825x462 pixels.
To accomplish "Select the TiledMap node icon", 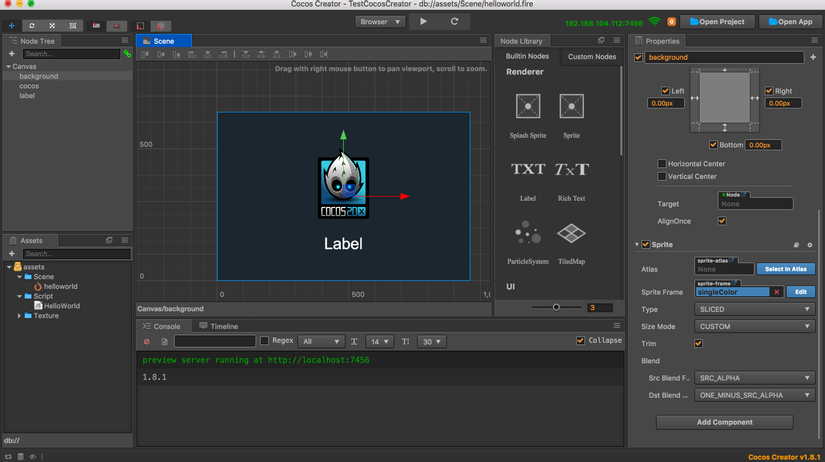I will (571, 233).
